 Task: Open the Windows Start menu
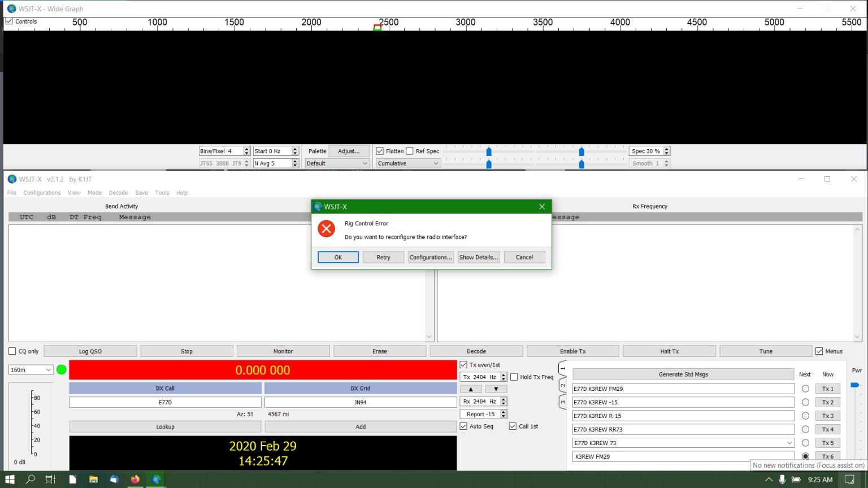coord(10,479)
